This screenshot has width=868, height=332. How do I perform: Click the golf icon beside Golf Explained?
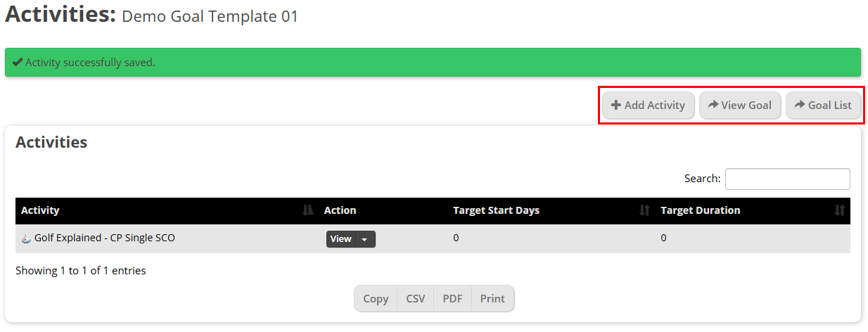point(26,238)
